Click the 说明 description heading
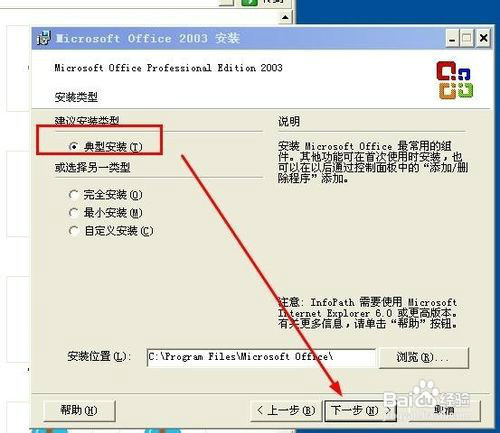500x433 pixels. [x=289, y=122]
